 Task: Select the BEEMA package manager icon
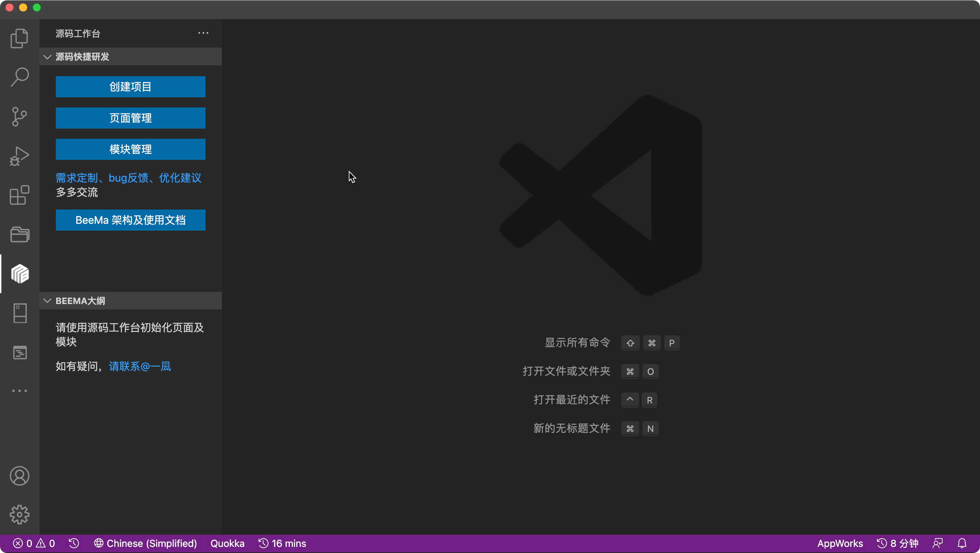19,274
